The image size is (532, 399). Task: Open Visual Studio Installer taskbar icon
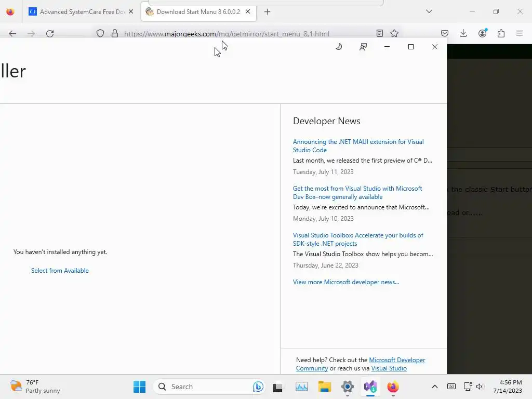(x=370, y=387)
